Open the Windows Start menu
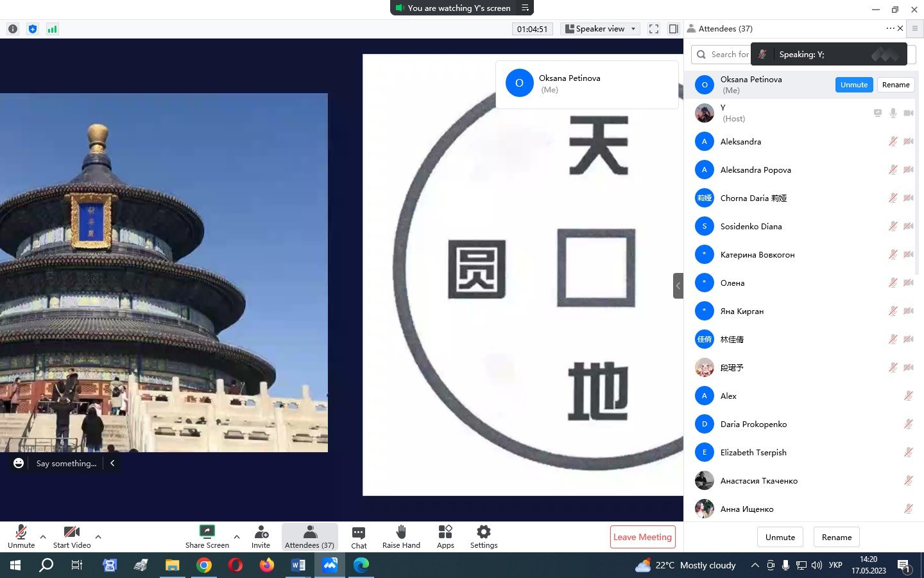This screenshot has width=924, height=578. [15, 565]
